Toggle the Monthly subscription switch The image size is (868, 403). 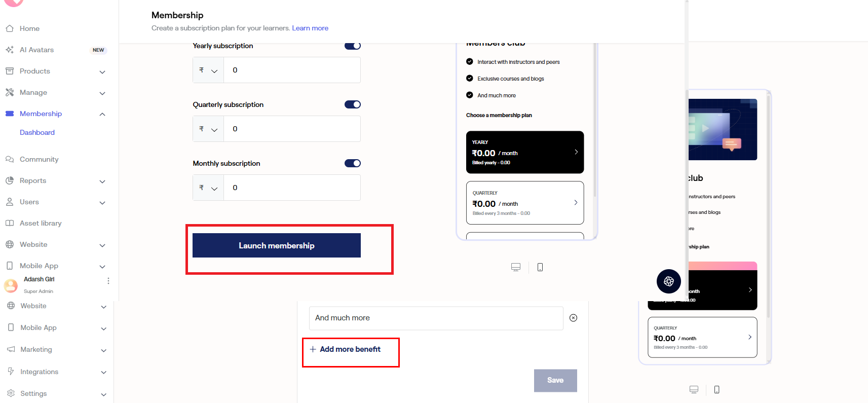[353, 163]
